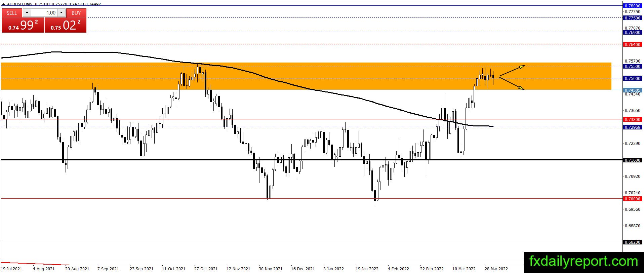Click the 28 Mar 2022 date label
Image resolution: width=644 pixels, height=273 pixels.
coord(496,269)
